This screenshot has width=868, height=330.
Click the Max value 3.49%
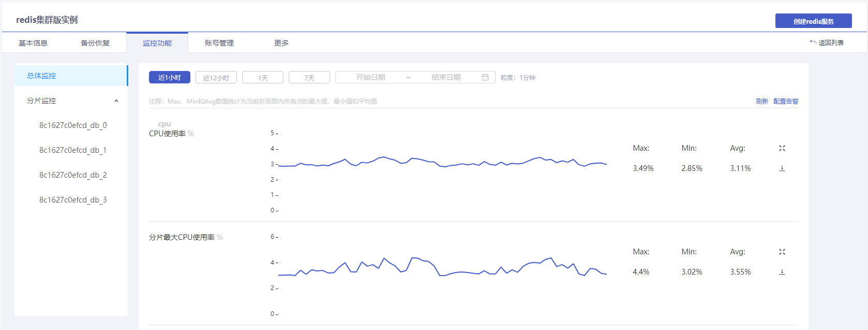643,168
